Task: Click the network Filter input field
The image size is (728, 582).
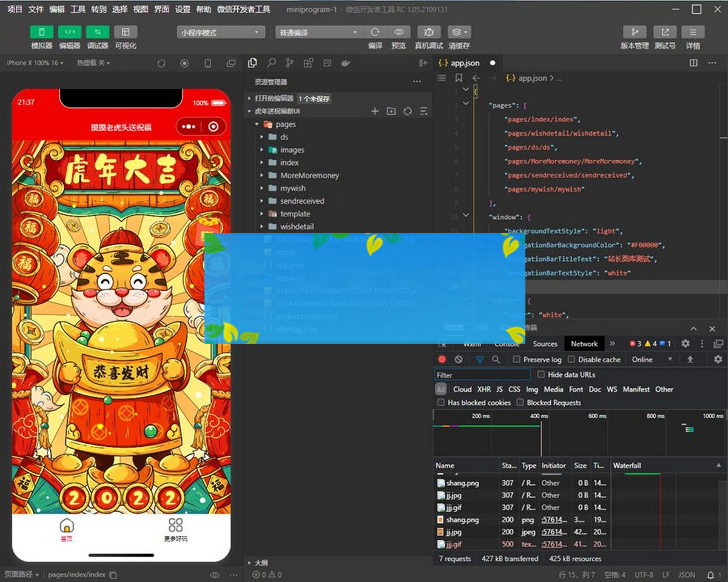Action: point(482,375)
